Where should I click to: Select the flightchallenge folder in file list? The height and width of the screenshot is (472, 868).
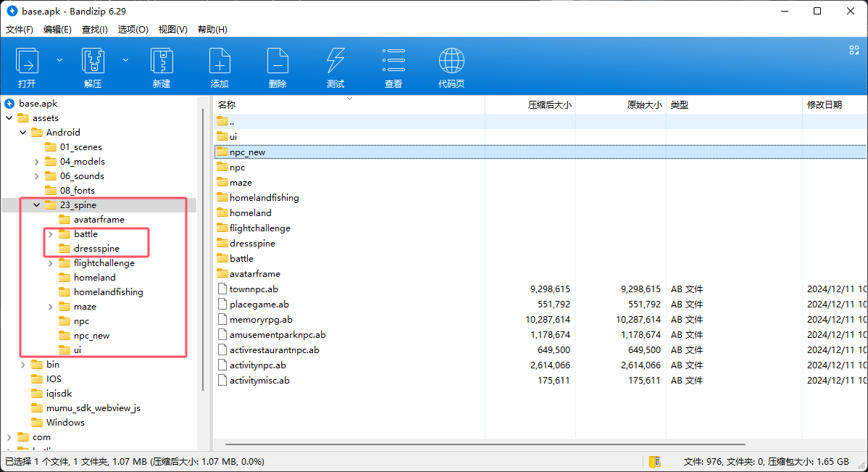(x=541, y=228)
